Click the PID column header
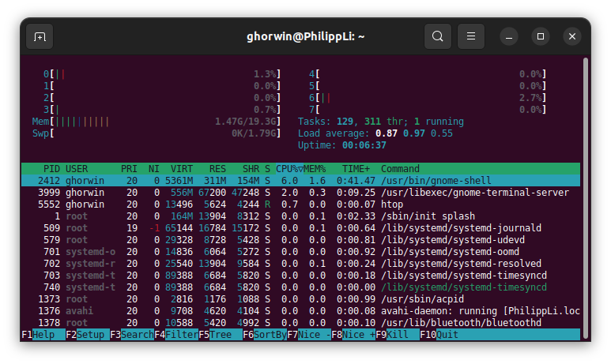 click(x=51, y=169)
